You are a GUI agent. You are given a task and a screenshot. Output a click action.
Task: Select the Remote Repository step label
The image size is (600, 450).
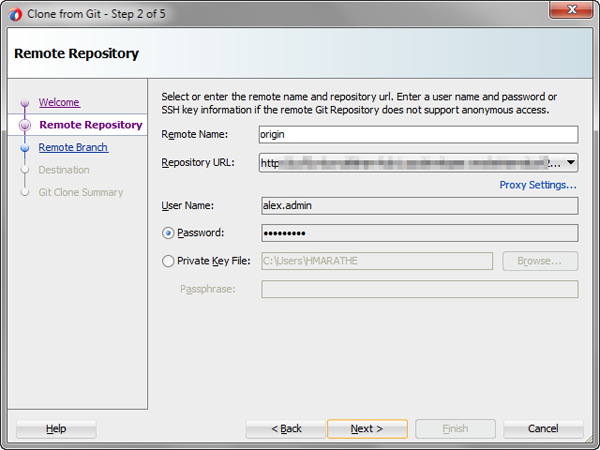(90, 126)
